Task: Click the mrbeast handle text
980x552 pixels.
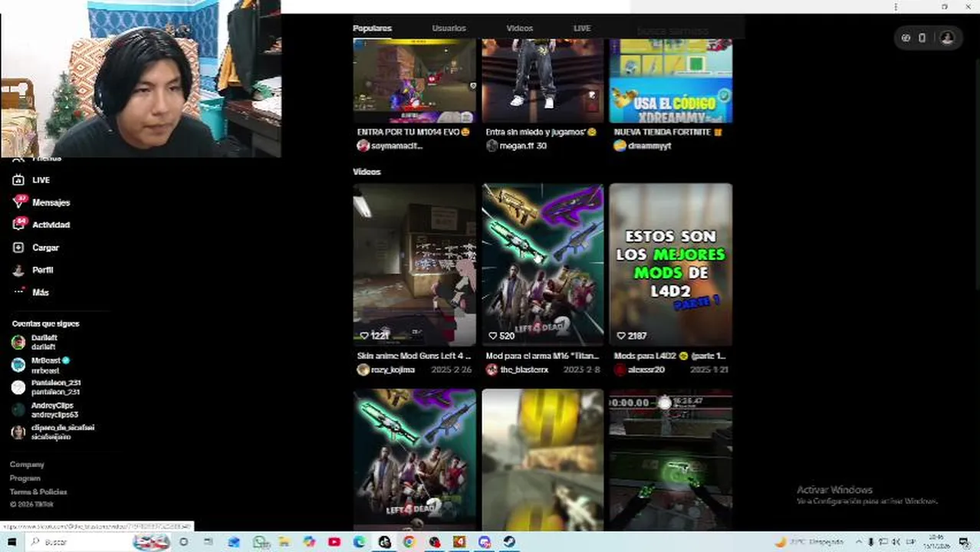Action: click(x=45, y=370)
